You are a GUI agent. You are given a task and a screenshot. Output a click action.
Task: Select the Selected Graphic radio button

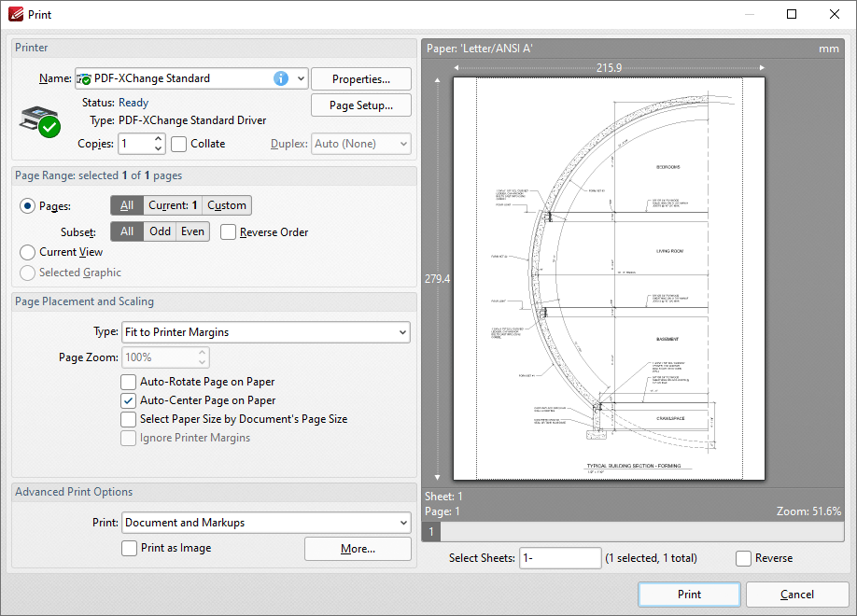(x=27, y=273)
